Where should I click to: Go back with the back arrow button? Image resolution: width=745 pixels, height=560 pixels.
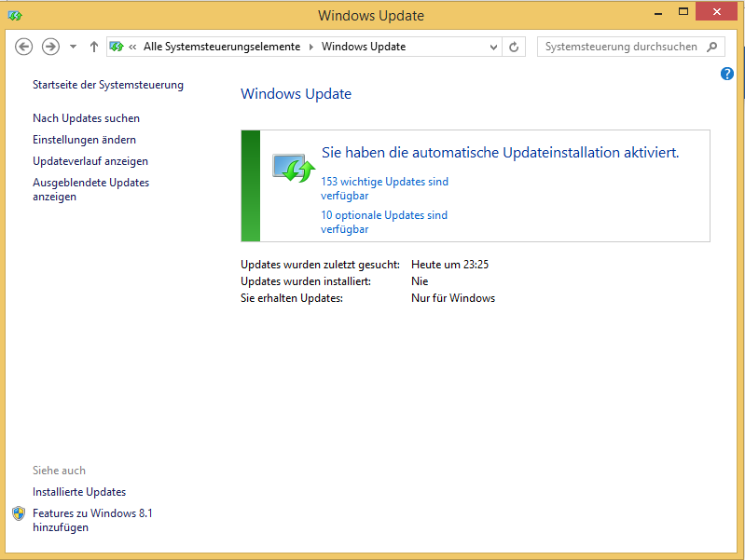[x=23, y=47]
